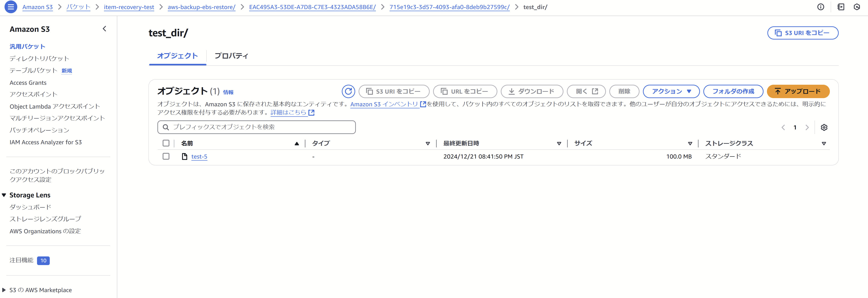Open the アクション dropdown menu
The image size is (868, 298).
671,91
